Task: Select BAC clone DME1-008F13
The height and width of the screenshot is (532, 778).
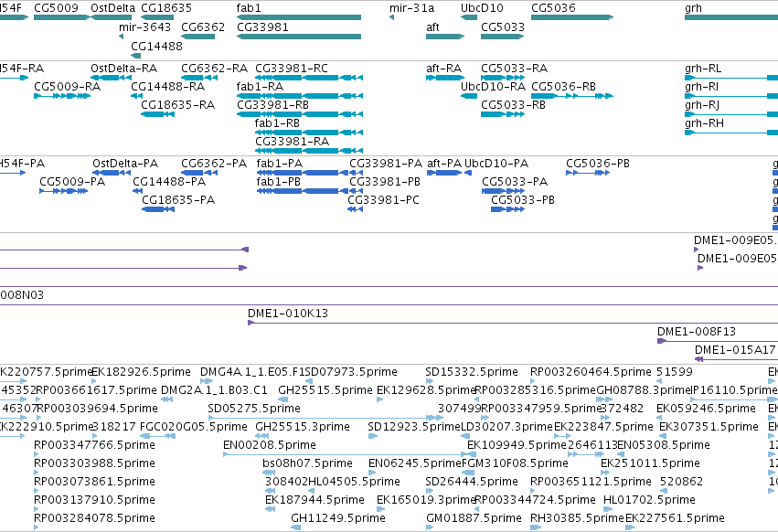Action: coord(718,341)
